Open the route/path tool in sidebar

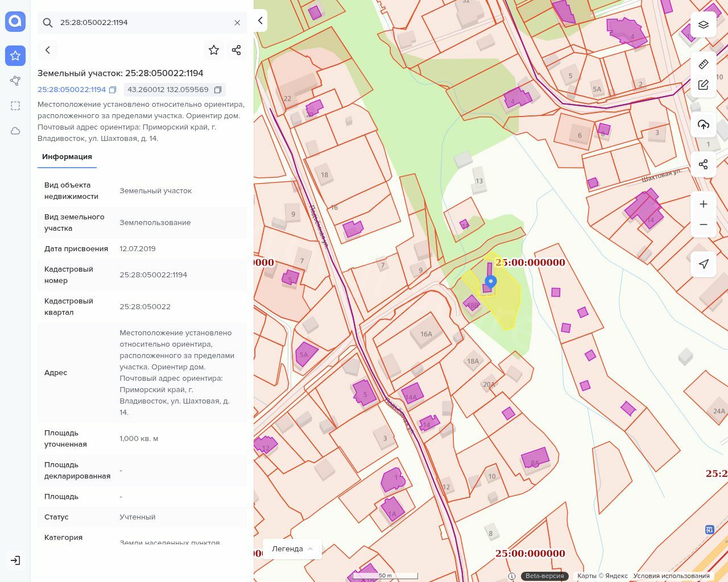15,81
